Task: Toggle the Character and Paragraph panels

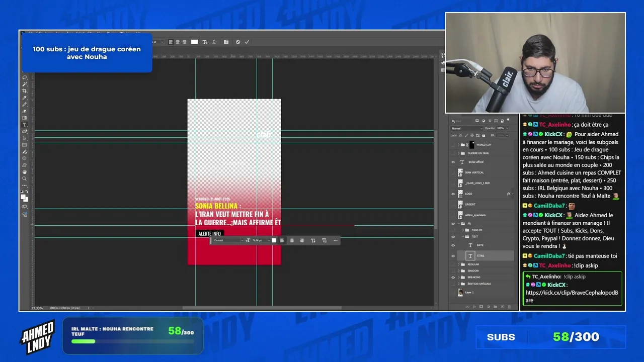Action: 226,42
